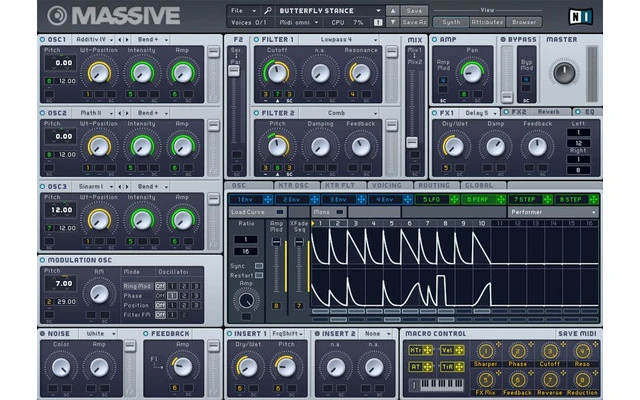Click Modulation OSC pitch value 7.00
The width and height of the screenshot is (640, 400).
click(61, 283)
